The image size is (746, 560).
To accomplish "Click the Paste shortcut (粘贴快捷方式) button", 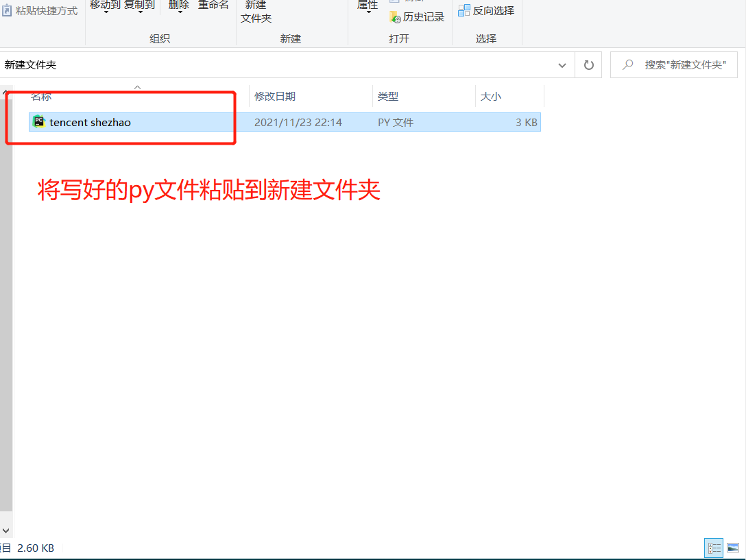I will (40, 10).
